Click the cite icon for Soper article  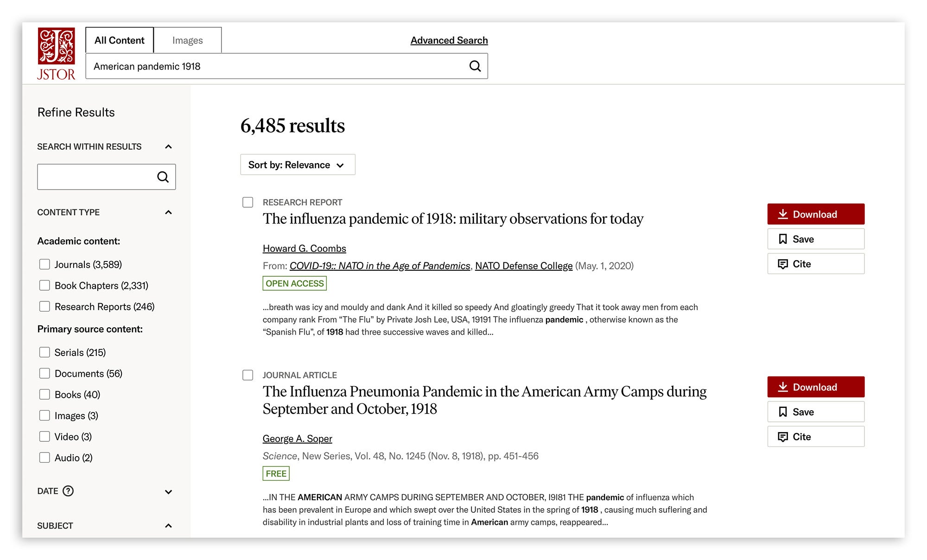click(x=783, y=437)
